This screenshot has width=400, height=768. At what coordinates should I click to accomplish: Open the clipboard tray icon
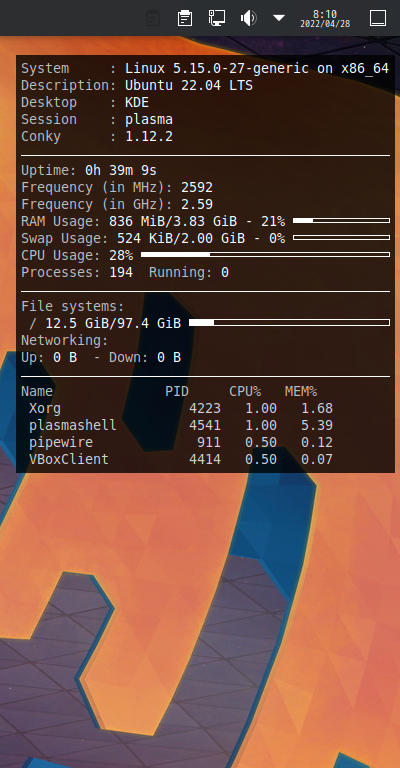tap(185, 18)
